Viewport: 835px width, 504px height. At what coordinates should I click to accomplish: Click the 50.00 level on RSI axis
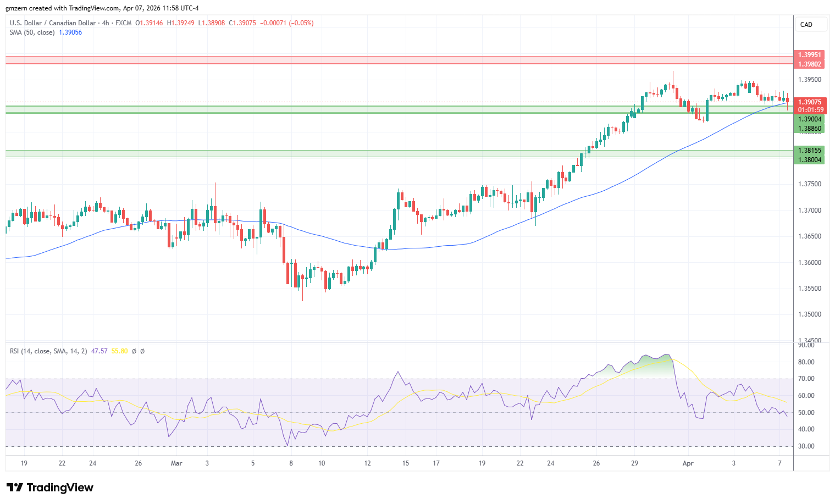[806, 413]
